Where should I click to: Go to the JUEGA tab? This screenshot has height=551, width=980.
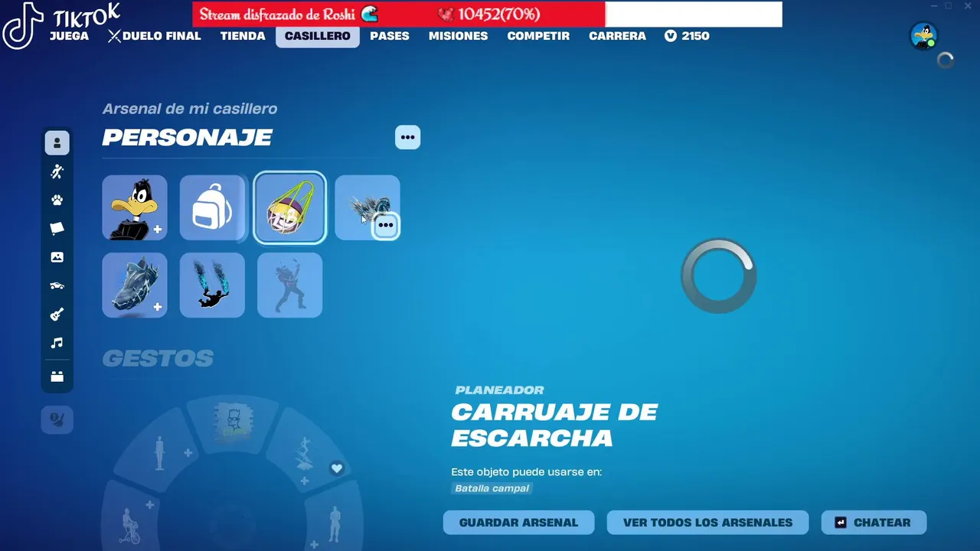click(69, 36)
